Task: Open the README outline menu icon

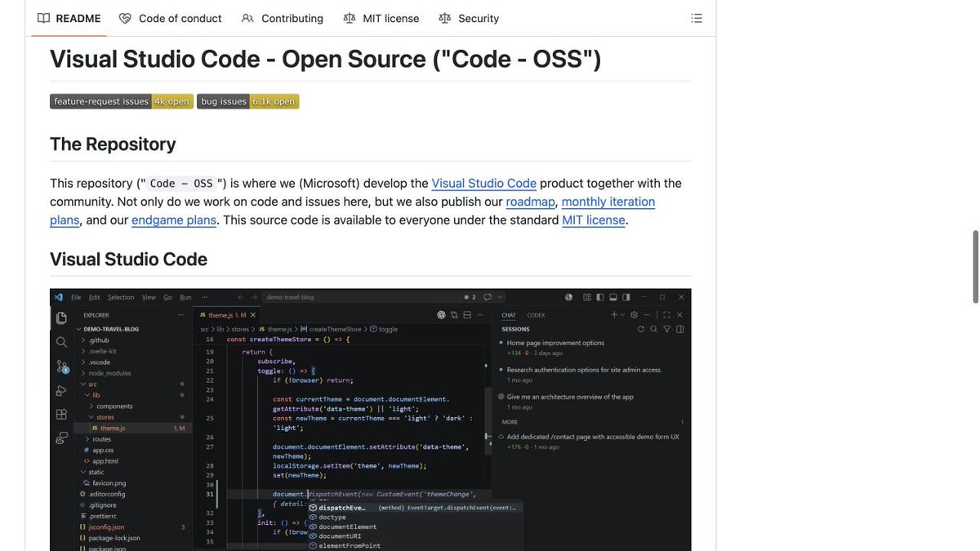Action: 697,18
